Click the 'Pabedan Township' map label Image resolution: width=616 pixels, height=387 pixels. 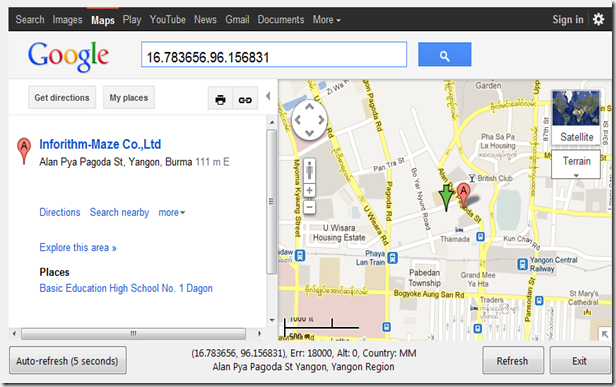point(425,278)
